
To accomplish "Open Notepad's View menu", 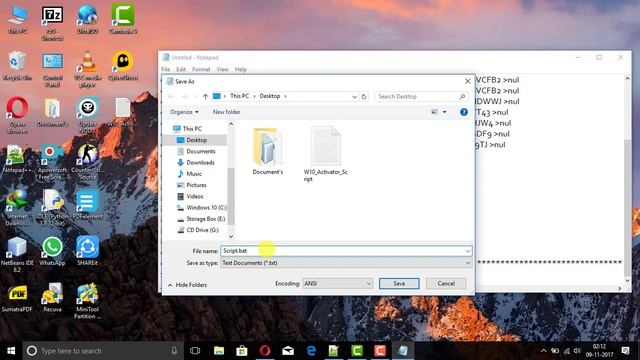I will point(222,69).
